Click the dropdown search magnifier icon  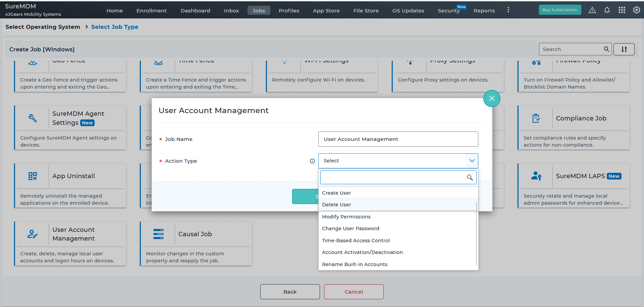470,177
